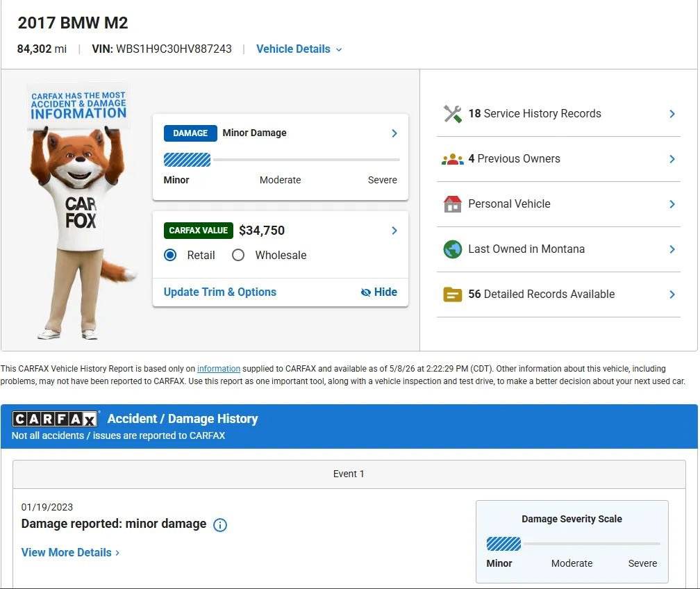Click the VIN WBS1H9C30HV887243 text

(162, 49)
